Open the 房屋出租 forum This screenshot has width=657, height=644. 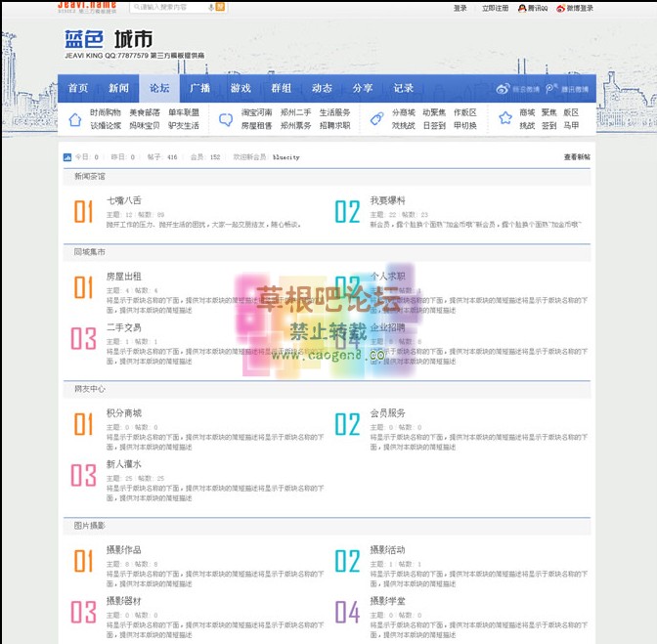[124, 277]
